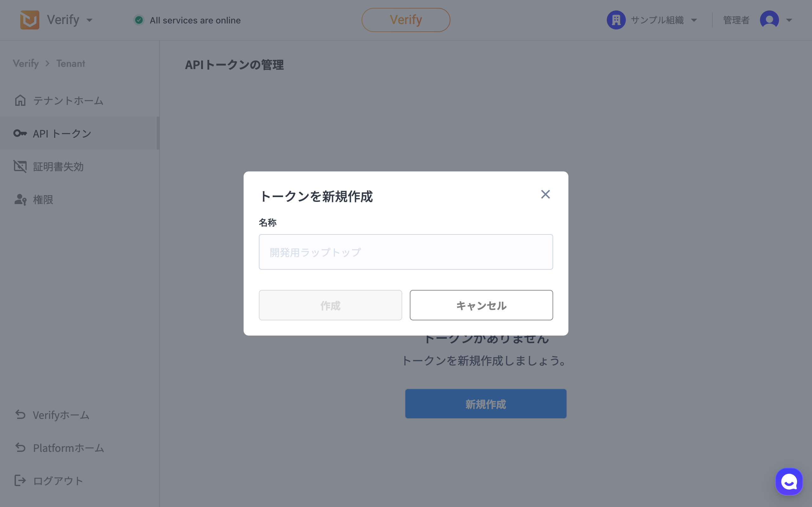
Task: Click the 証明書失効 sidebar icon
Action: pos(20,166)
